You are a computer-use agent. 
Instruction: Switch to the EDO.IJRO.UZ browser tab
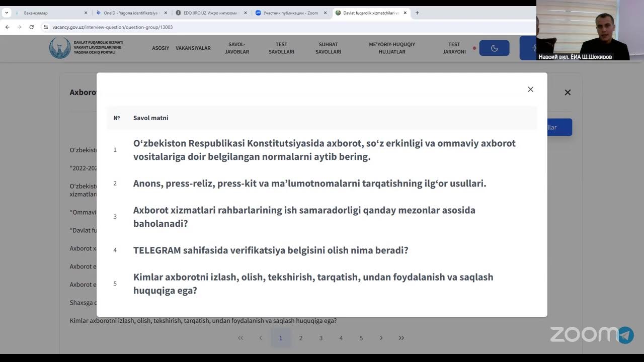click(211, 13)
